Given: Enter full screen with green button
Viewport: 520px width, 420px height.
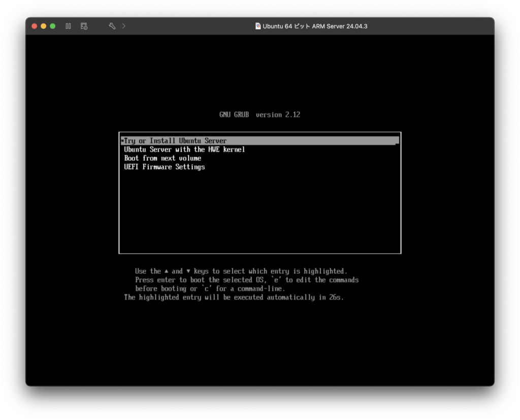Looking at the screenshot, I should (x=53, y=26).
